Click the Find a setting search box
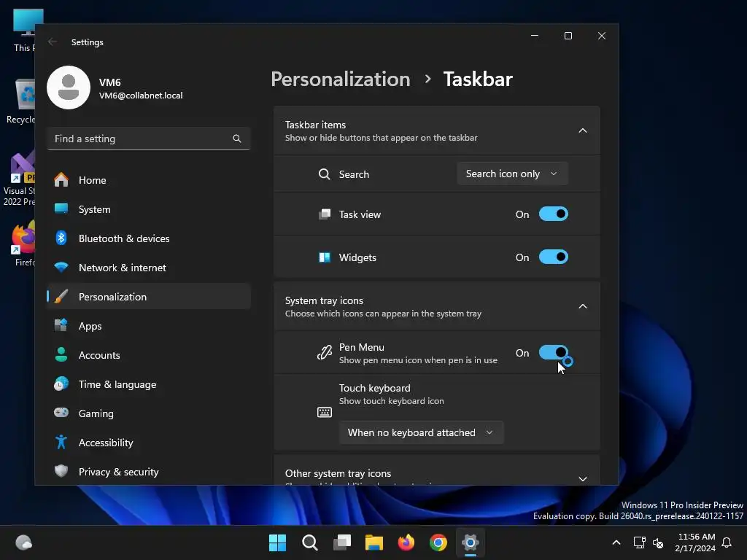Image resolution: width=747 pixels, height=560 pixels. click(149, 139)
